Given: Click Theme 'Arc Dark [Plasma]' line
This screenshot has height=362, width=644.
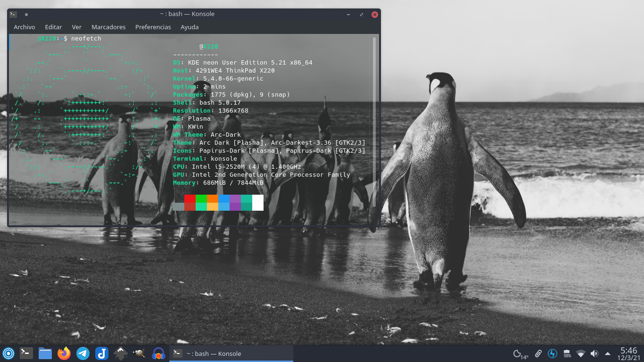Looking at the screenshot, I should (x=269, y=143).
